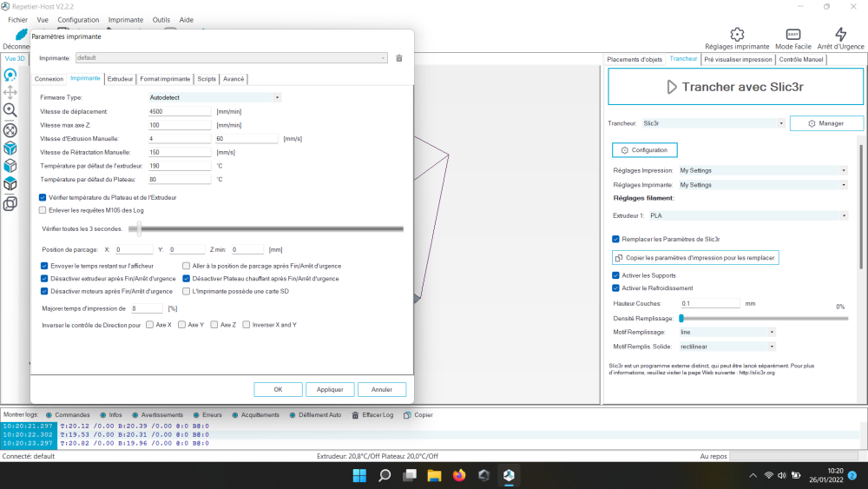
Task: Click the Réglages imprimante gear icon
Action: pos(737,35)
